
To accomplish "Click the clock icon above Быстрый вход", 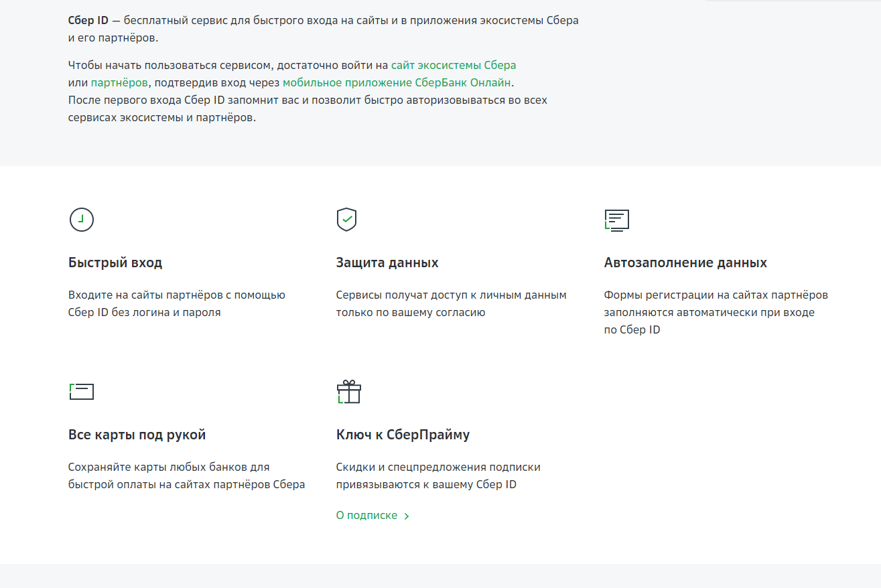I will (82, 220).
